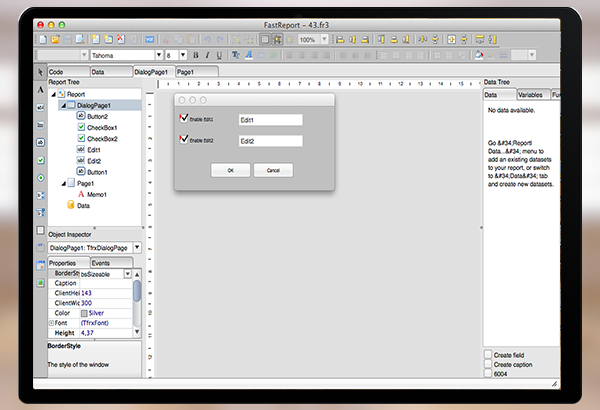This screenshot has width=600, height=410.
Task: Toggle the Enable Edit1 checkbox
Action: tap(182, 118)
